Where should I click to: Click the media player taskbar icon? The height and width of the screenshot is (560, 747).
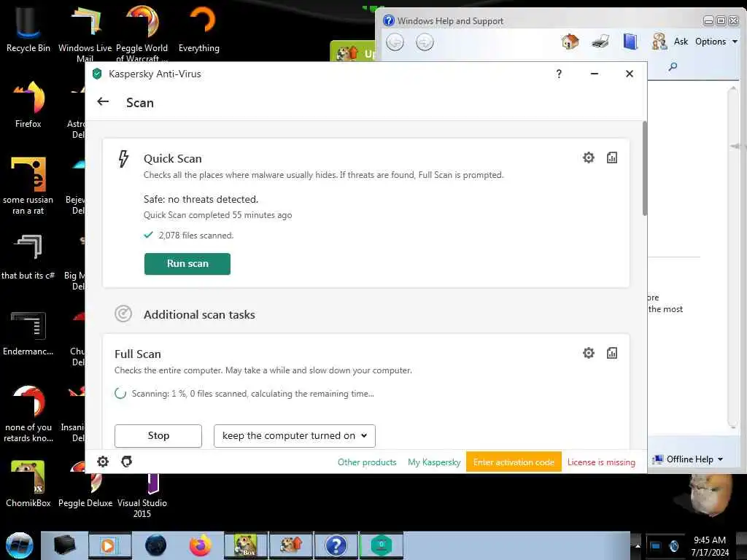click(x=109, y=545)
